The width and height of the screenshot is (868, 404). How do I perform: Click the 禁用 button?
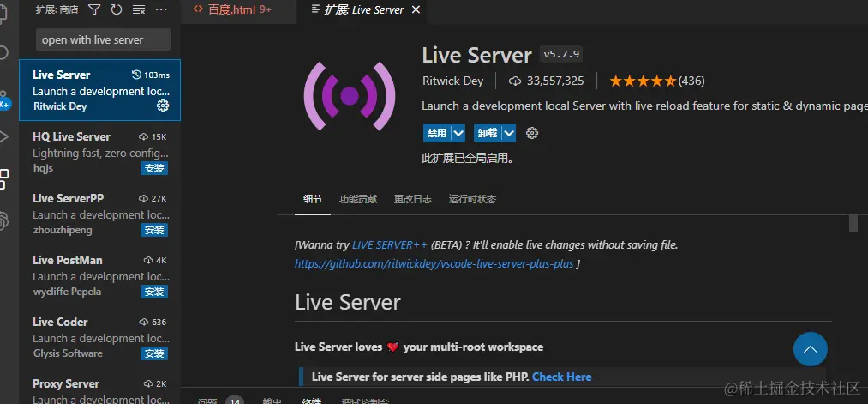click(x=437, y=133)
